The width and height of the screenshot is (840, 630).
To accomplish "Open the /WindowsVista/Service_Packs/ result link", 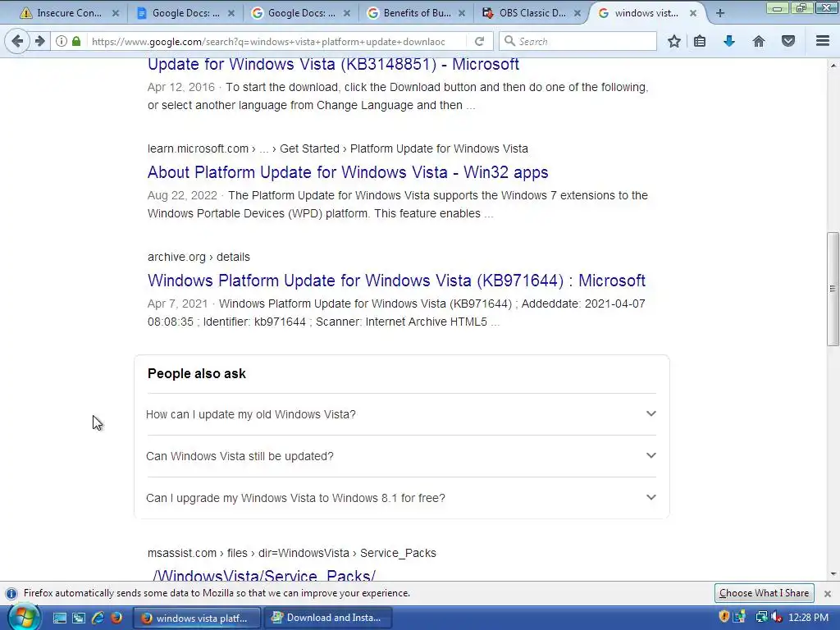I will coord(263,575).
